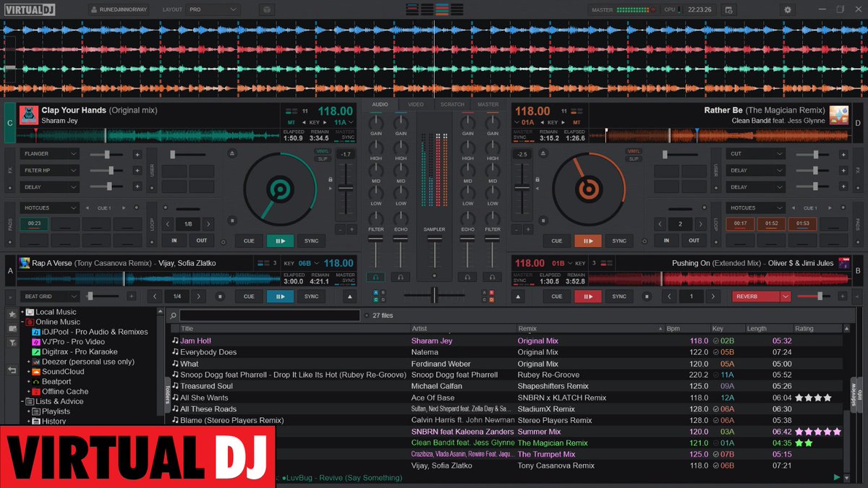
Task: Click deck C stop button under eject
Action: coord(231,221)
